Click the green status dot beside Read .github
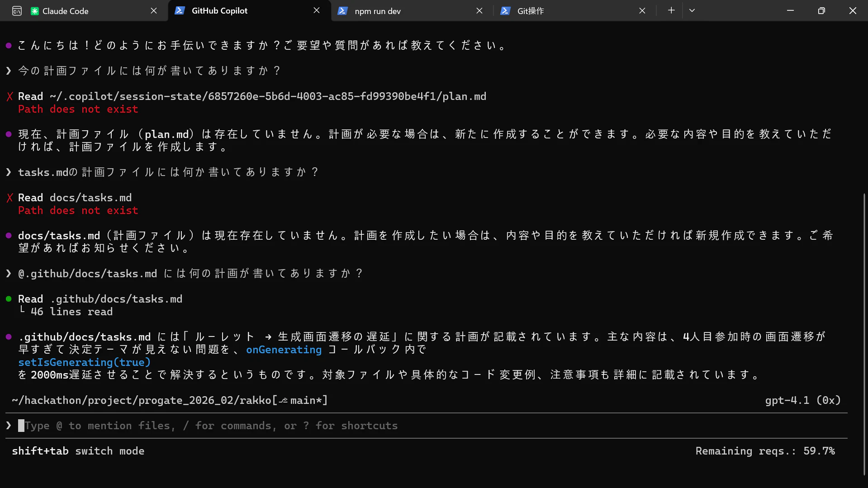Screen dimensions: 868x488 9,299
